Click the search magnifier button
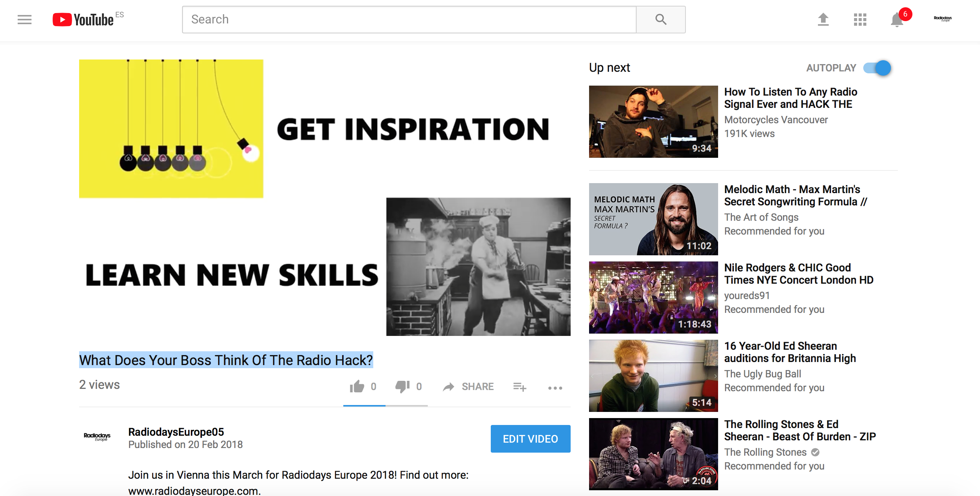Screen dimensions: 980x496 [x=661, y=20]
